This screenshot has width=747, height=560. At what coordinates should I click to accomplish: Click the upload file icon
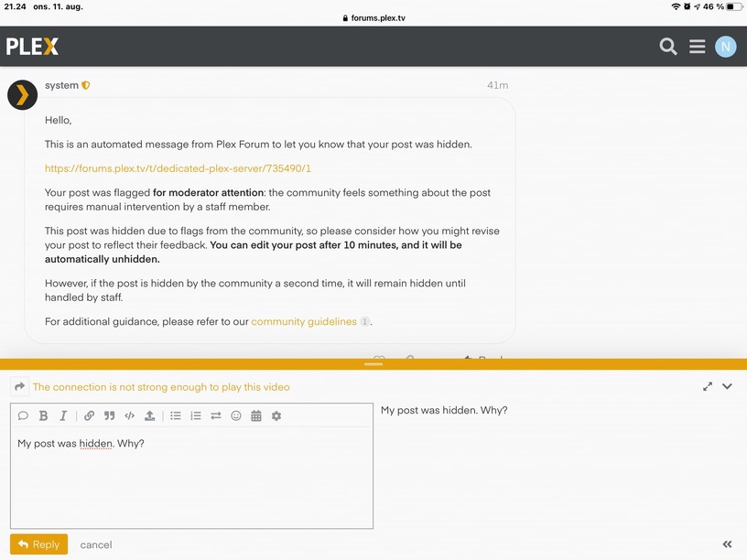point(149,415)
